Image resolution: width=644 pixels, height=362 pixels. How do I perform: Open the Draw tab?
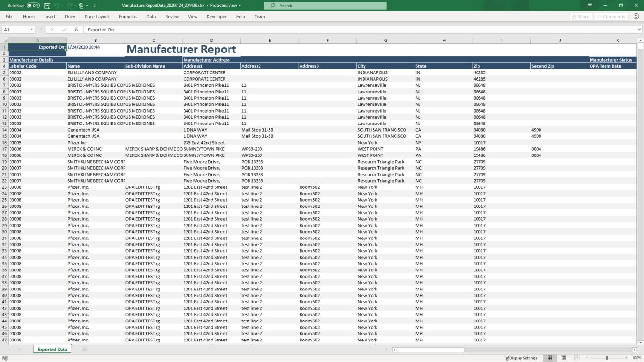click(x=70, y=17)
